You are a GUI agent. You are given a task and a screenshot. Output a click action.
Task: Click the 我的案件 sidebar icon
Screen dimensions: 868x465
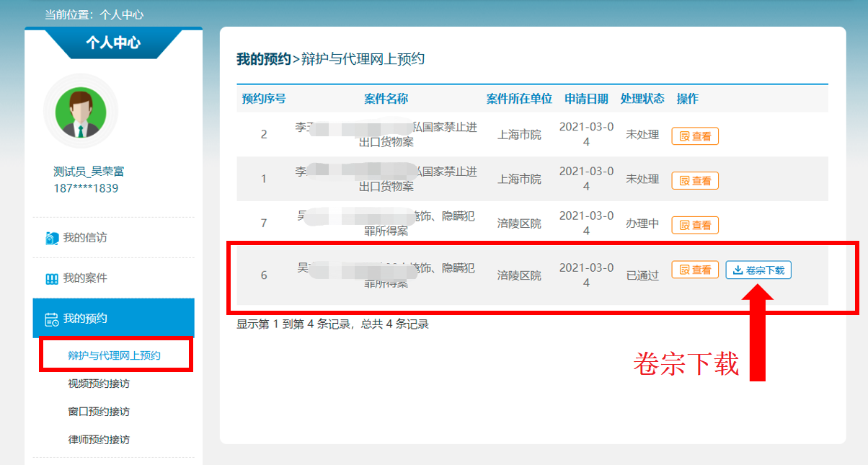(51, 278)
